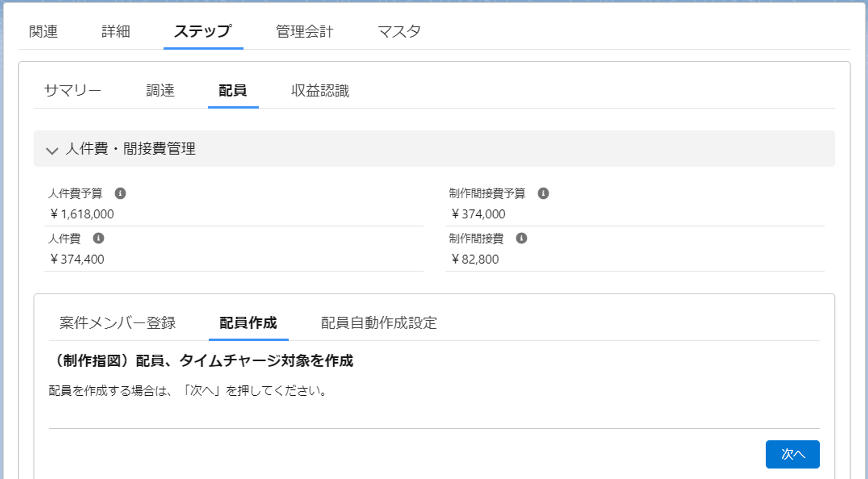Open the 配員自動作成設定 tab
The width and height of the screenshot is (868, 479).
[379, 323]
